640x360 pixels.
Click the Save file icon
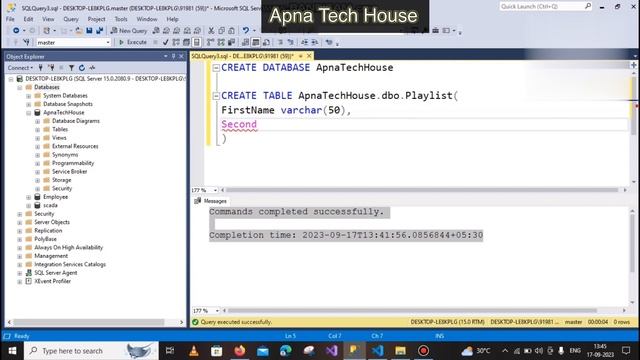(x=89, y=31)
